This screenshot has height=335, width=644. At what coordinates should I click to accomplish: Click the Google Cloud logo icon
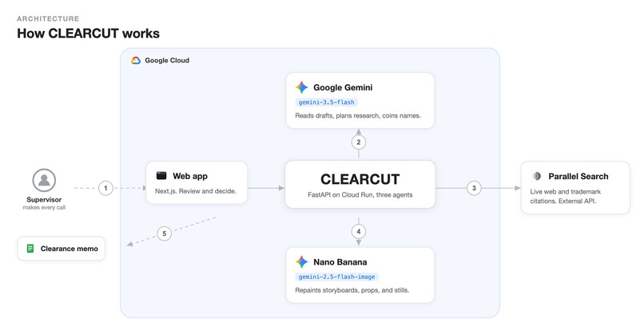pyautogui.click(x=136, y=61)
